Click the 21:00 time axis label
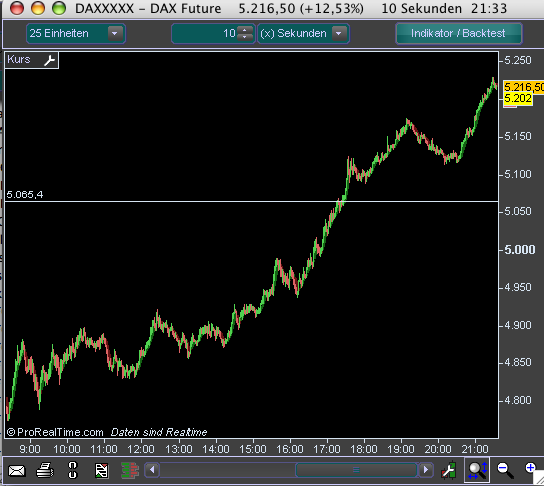The height and width of the screenshot is (486, 544). (475, 449)
